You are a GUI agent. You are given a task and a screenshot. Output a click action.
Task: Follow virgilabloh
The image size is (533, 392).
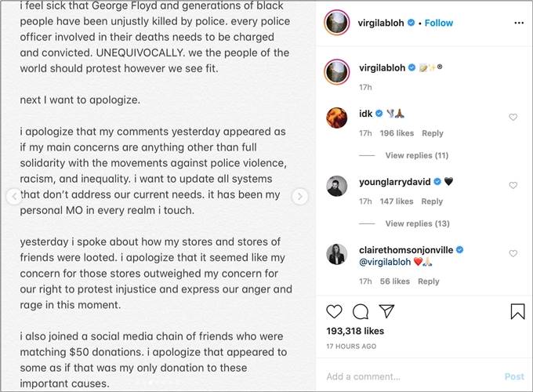(x=439, y=23)
